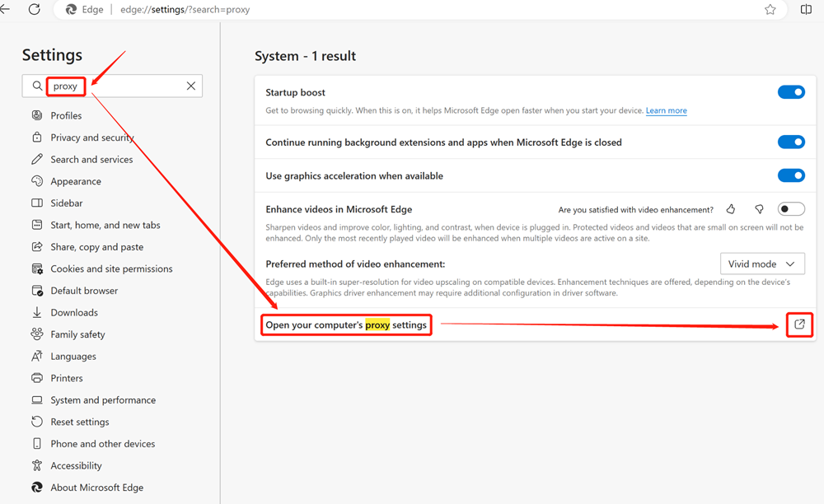This screenshot has width=824, height=504.
Task: Click the Cookies and site permissions icon
Action: tap(37, 268)
